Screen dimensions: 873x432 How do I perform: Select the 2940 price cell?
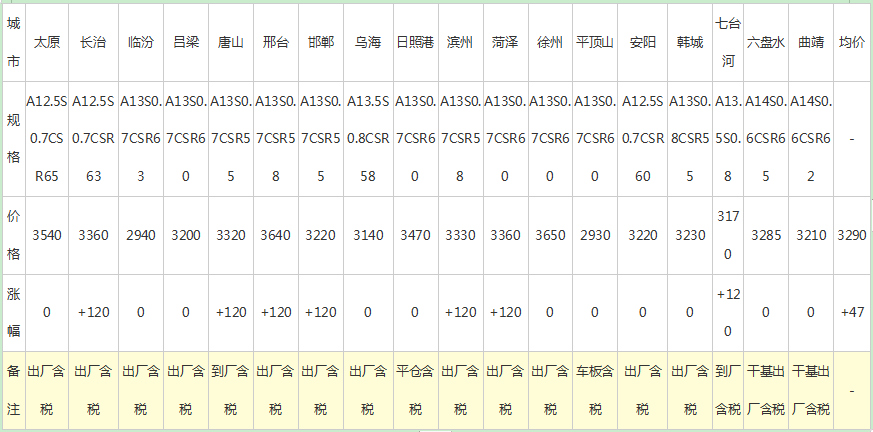coord(140,236)
